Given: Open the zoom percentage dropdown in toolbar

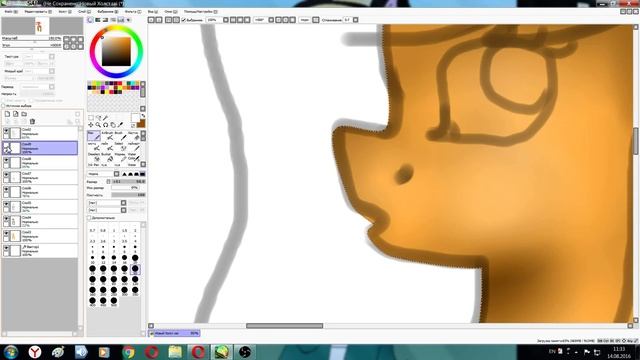Looking at the screenshot, I should coord(225,20).
